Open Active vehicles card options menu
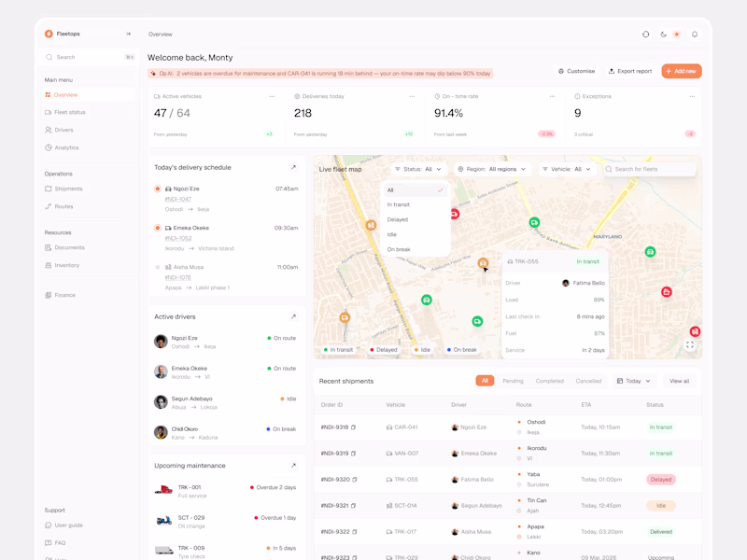Viewport: 747px width, 560px height. click(272, 96)
